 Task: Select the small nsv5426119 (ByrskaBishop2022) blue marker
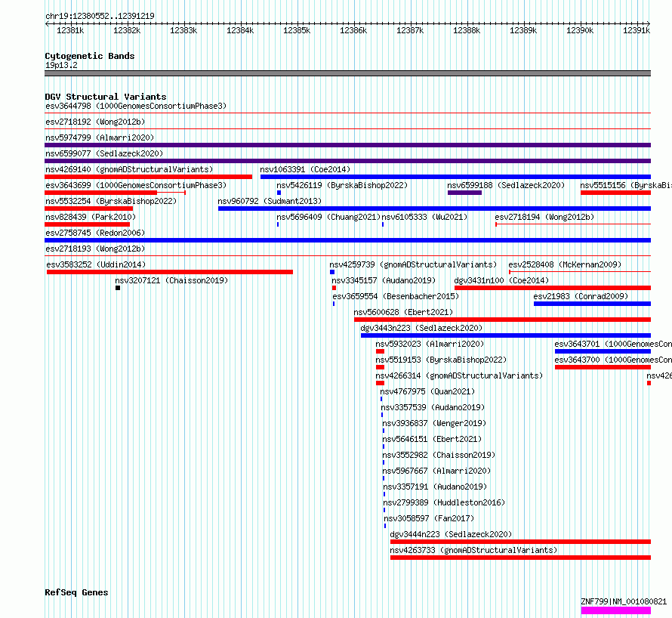click(x=279, y=193)
